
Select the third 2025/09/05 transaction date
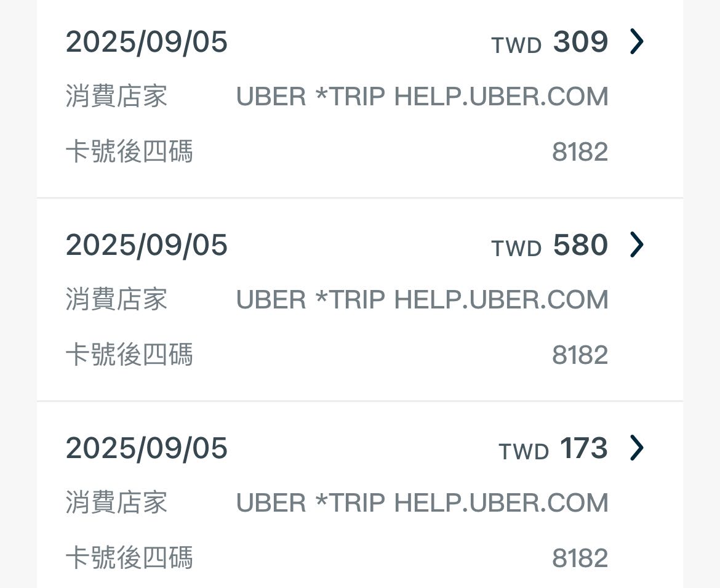[147, 448]
